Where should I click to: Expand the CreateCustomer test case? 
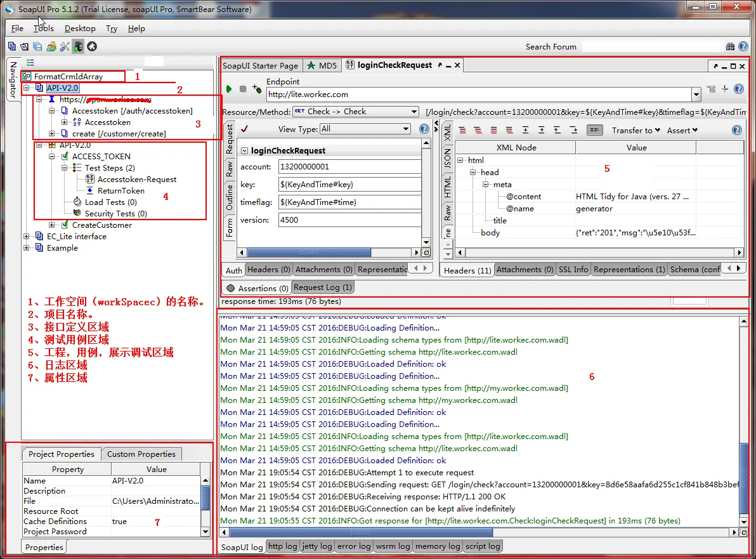click(x=51, y=225)
